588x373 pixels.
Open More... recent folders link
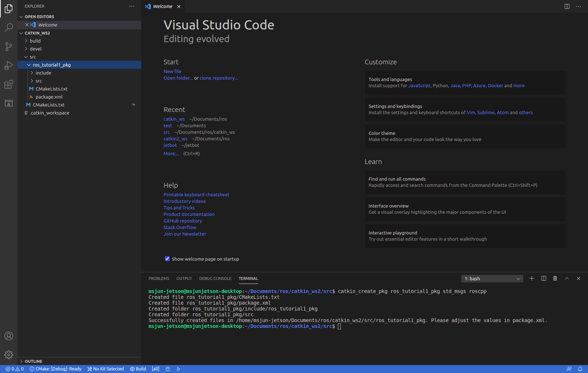(171, 154)
